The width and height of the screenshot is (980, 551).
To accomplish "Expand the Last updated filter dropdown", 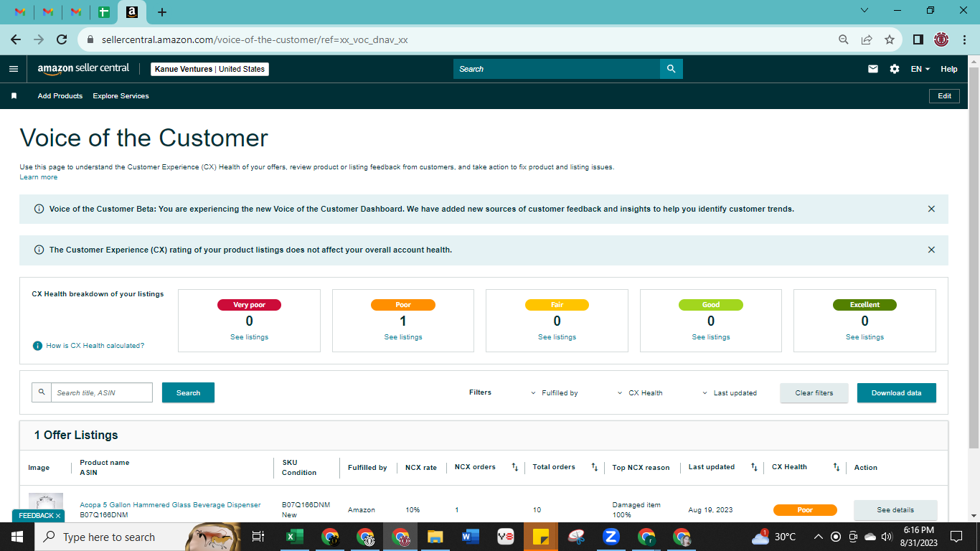I will (729, 393).
